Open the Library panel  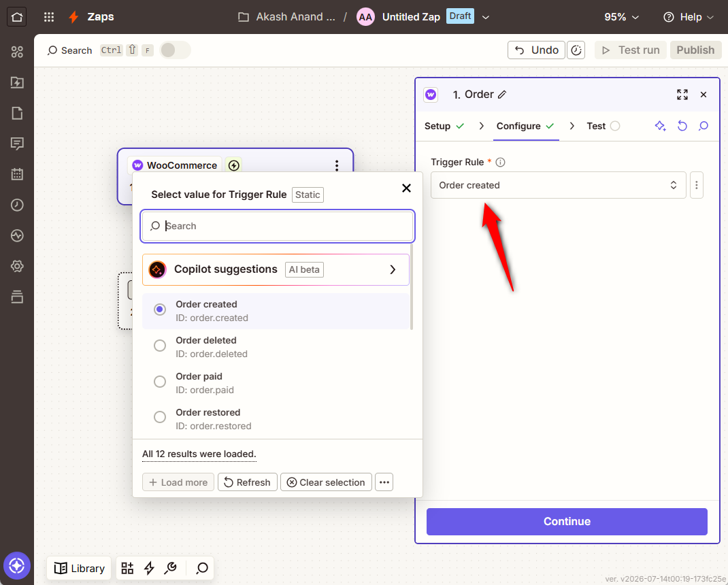[x=79, y=568]
